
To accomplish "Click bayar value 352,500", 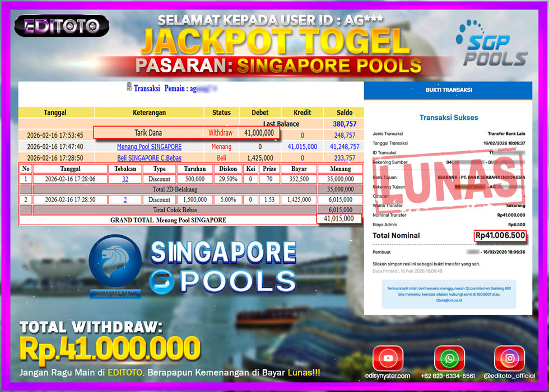I will (299, 179).
